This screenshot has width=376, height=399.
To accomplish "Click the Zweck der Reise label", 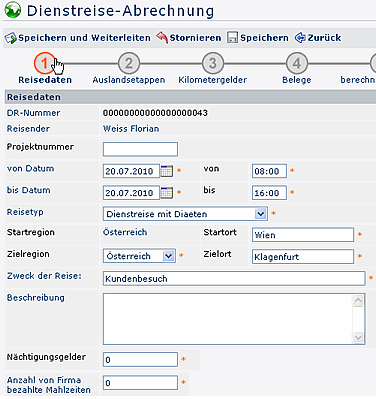I will tap(44, 276).
